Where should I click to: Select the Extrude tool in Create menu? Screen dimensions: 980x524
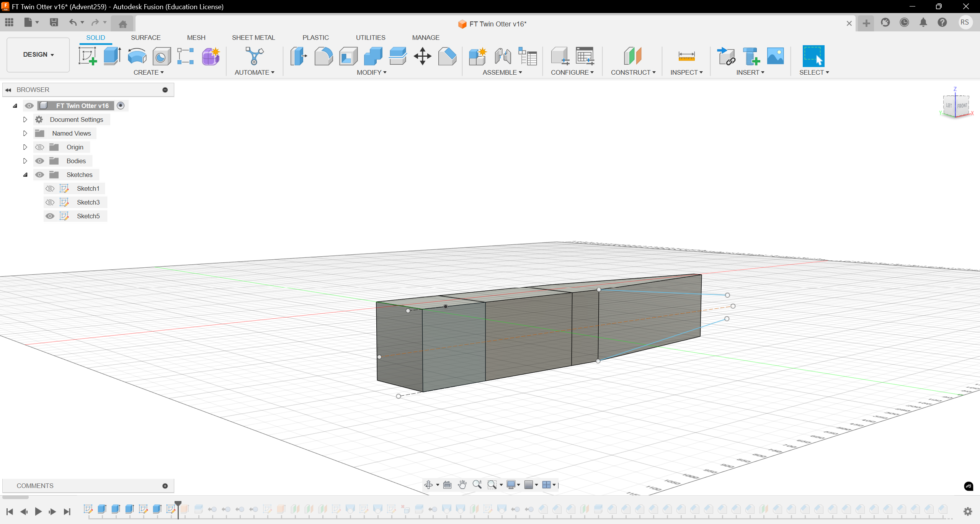point(111,56)
